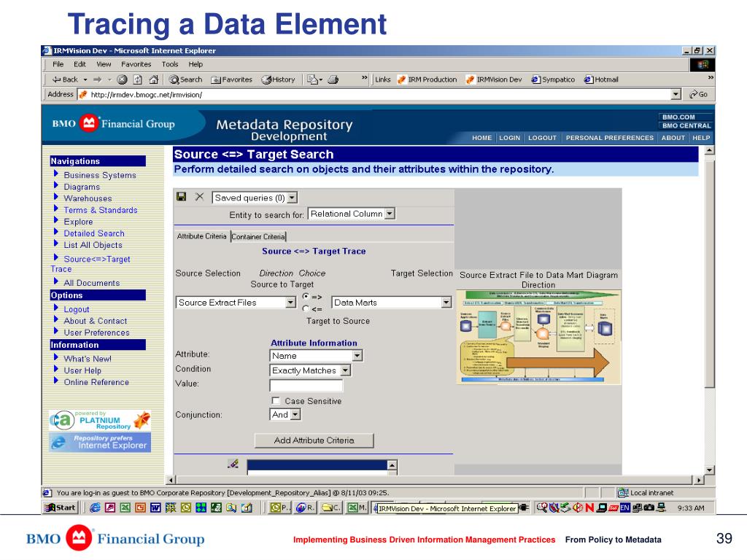
Task: Stop page loading with the Stop icon
Action: pyautogui.click(x=123, y=79)
